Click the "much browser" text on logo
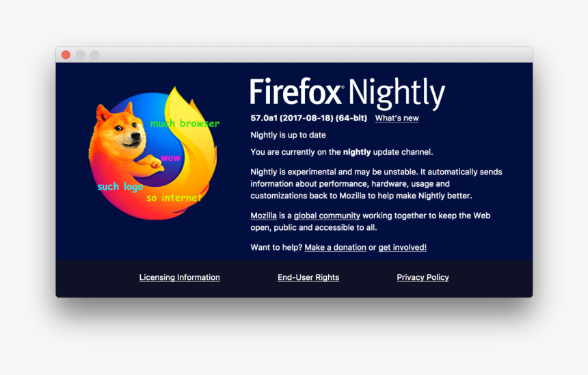Screen dimensions: 588x375 pos(185,123)
